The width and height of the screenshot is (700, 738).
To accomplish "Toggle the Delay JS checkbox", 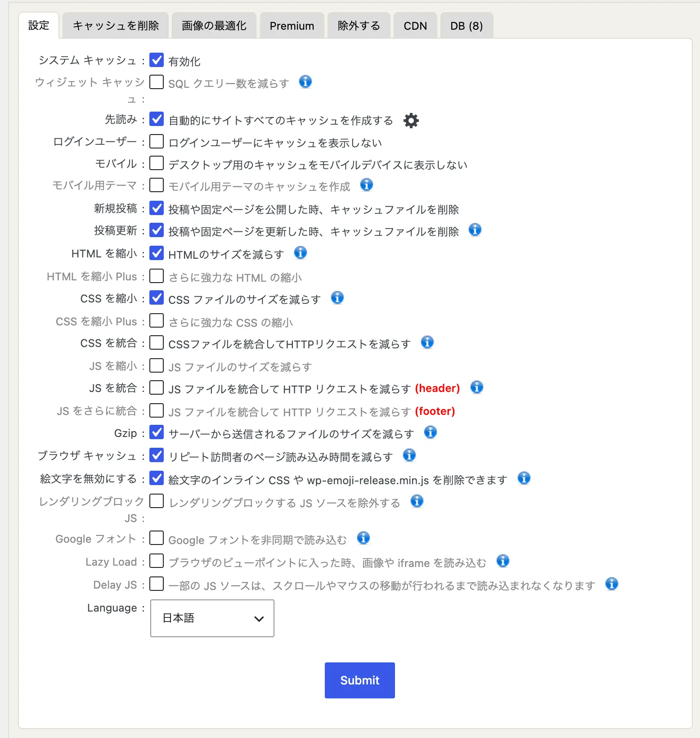I will pos(157,584).
